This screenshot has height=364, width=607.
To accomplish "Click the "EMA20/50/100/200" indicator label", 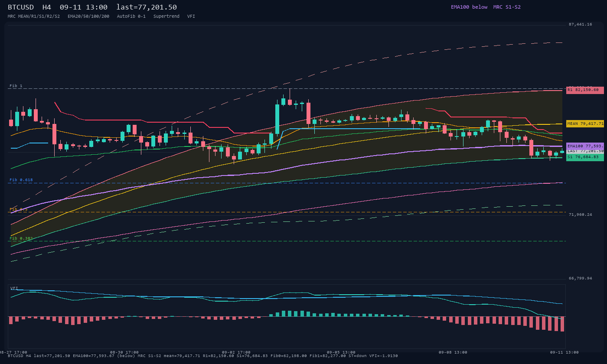I will click(88, 16).
